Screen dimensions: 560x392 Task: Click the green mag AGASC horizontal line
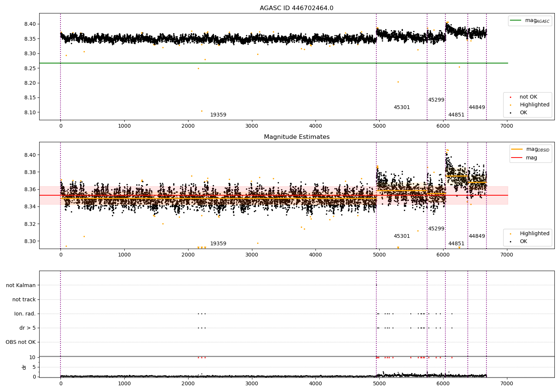tap(274, 63)
